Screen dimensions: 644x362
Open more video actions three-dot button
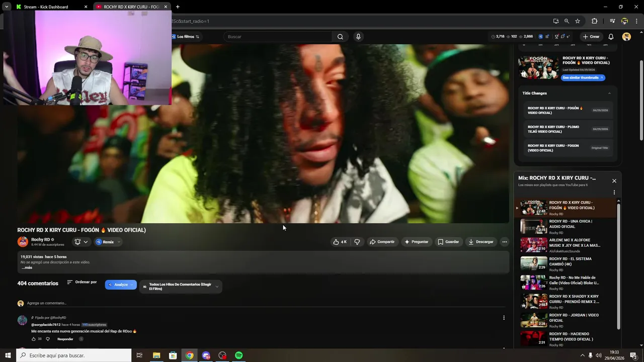coord(504,242)
